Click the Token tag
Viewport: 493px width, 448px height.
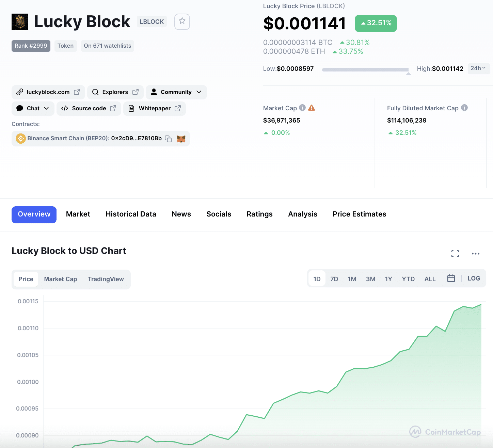click(65, 46)
